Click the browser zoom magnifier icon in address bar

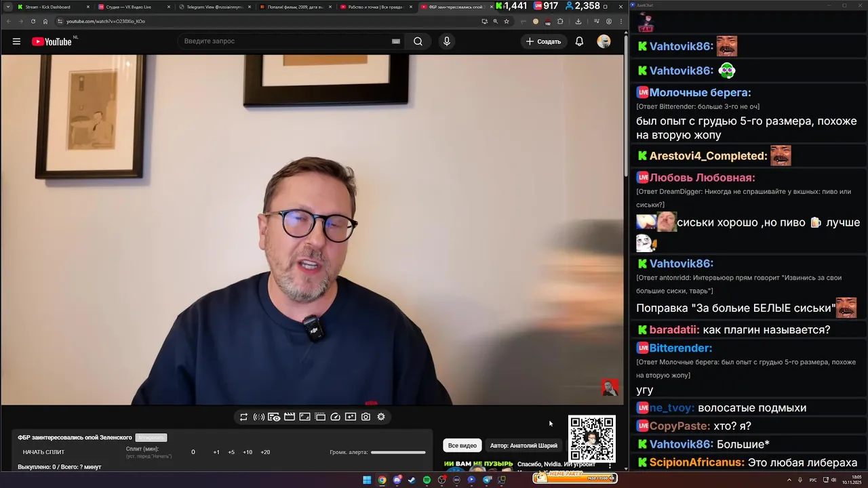click(x=495, y=21)
